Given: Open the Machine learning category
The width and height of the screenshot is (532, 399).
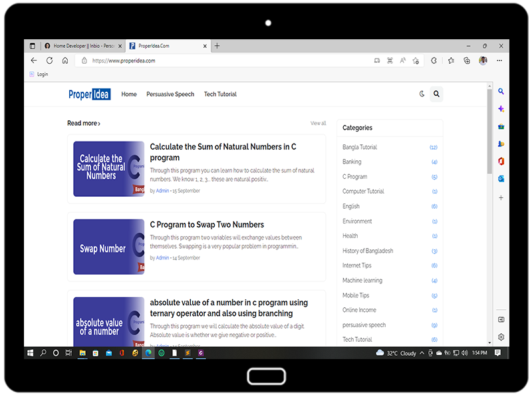Looking at the screenshot, I should tap(362, 280).
